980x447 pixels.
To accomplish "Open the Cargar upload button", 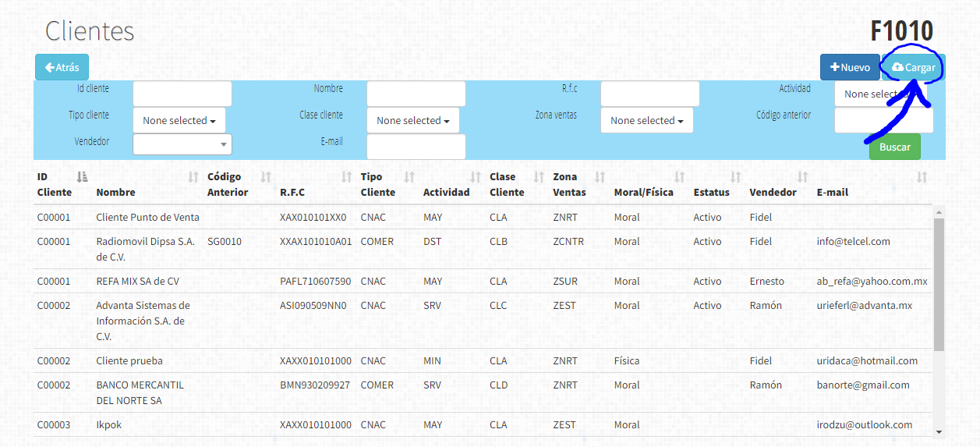I will [x=914, y=67].
